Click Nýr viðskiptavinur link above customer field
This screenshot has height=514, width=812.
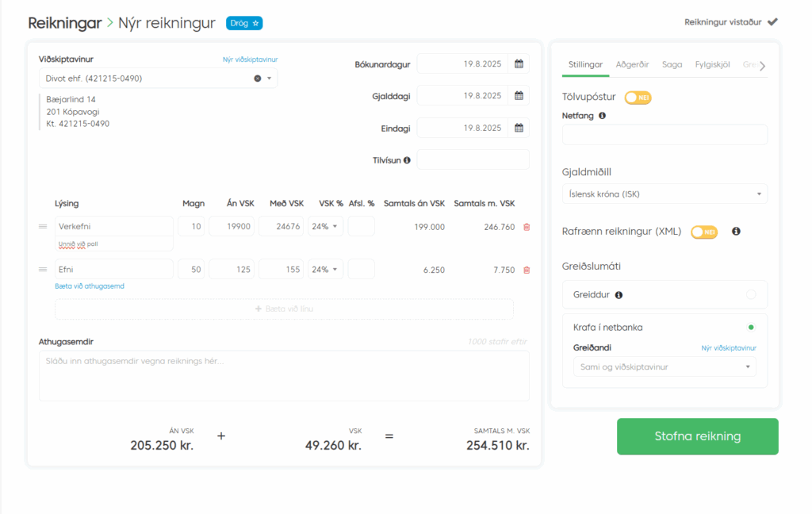pos(250,59)
